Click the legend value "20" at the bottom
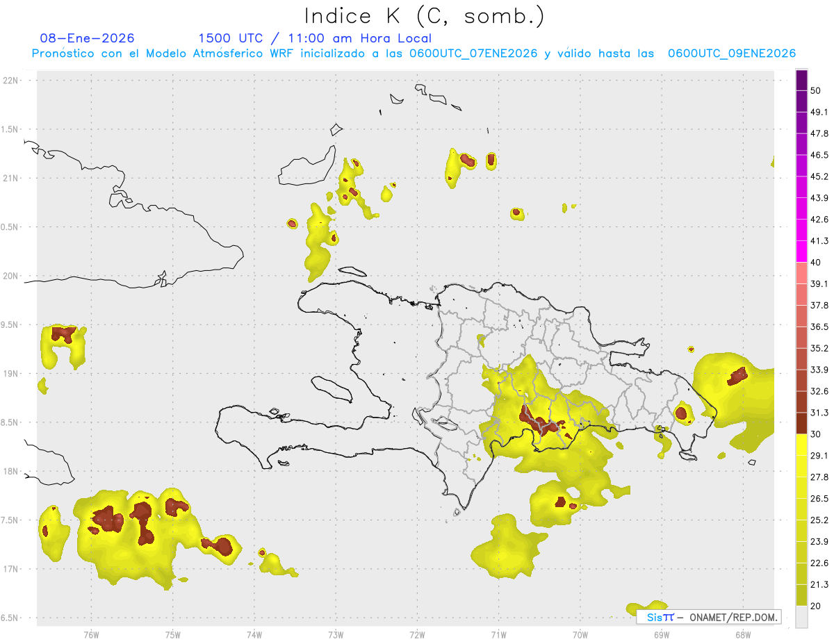 817,606
